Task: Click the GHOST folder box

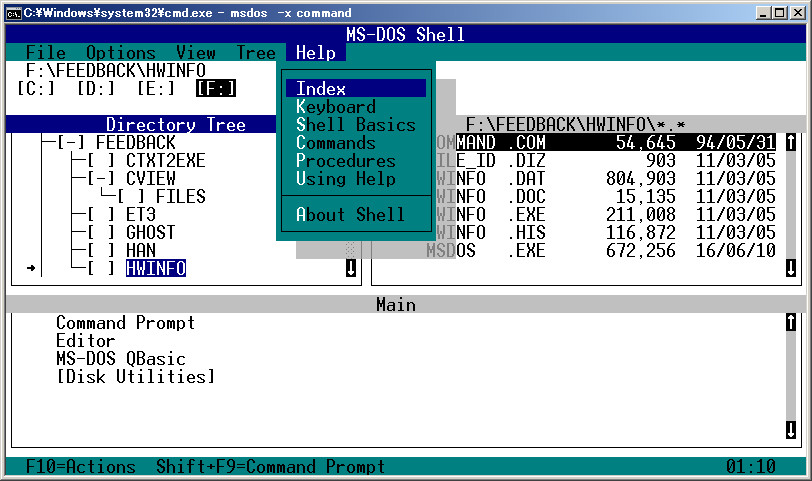Action: [x=100, y=232]
